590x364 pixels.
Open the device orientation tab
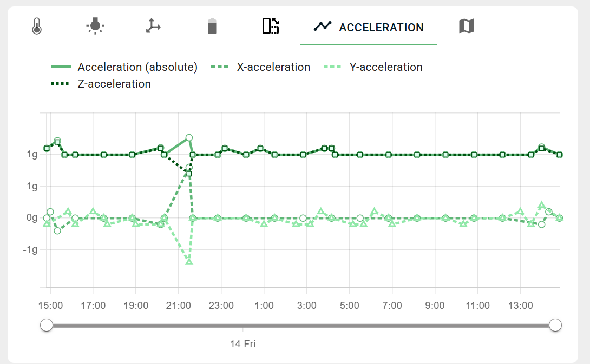click(x=270, y=25)
